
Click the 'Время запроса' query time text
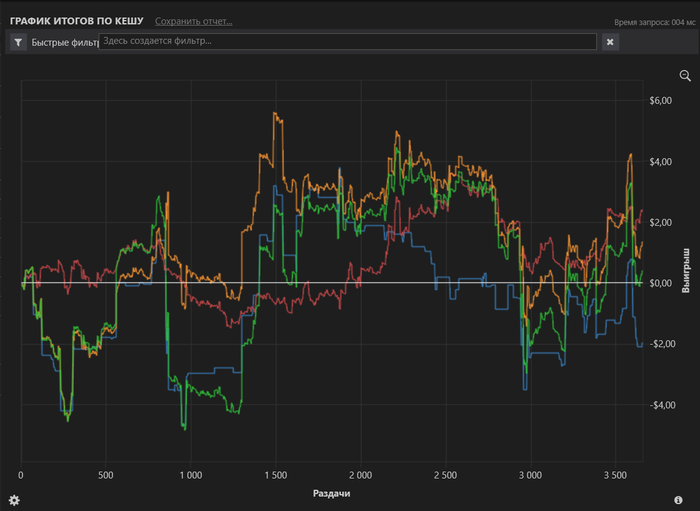click(653, 22)
